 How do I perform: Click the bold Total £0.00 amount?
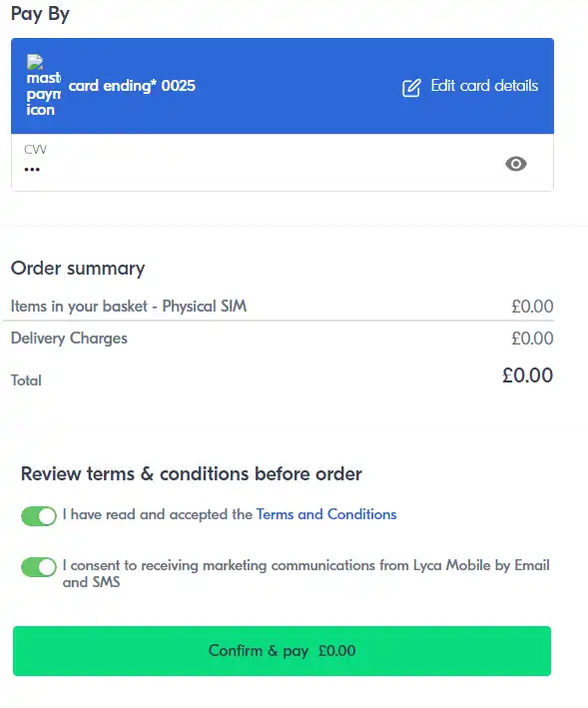527,375
